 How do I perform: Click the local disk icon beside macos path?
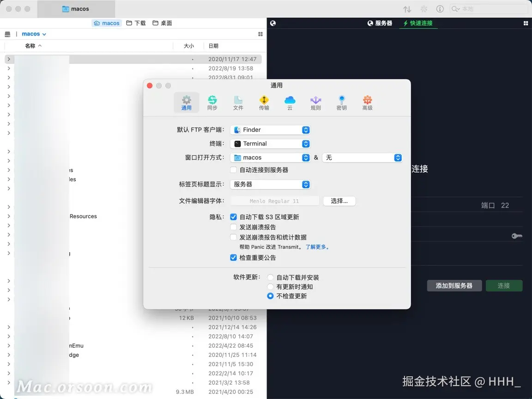coord(7,34)
